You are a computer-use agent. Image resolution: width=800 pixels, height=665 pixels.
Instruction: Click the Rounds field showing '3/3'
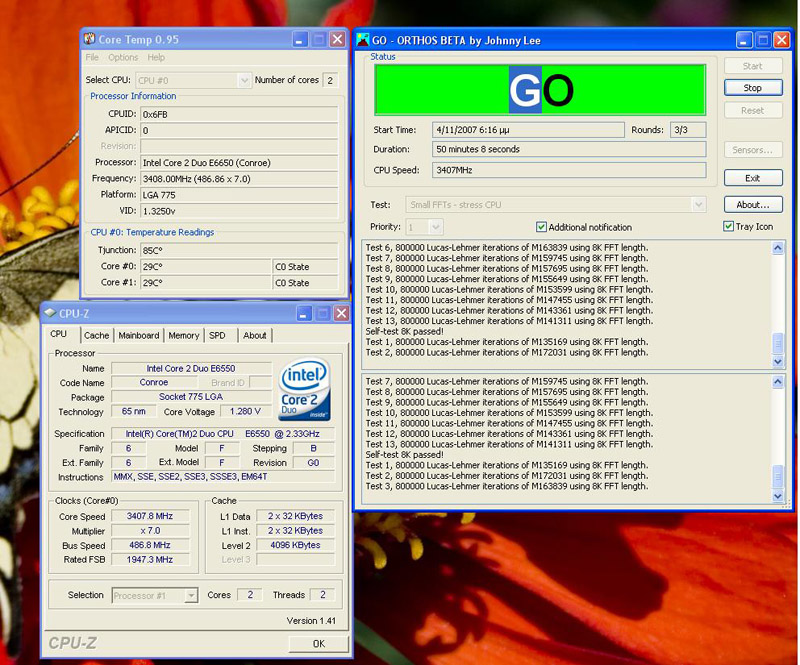click(x=688, y=130)
